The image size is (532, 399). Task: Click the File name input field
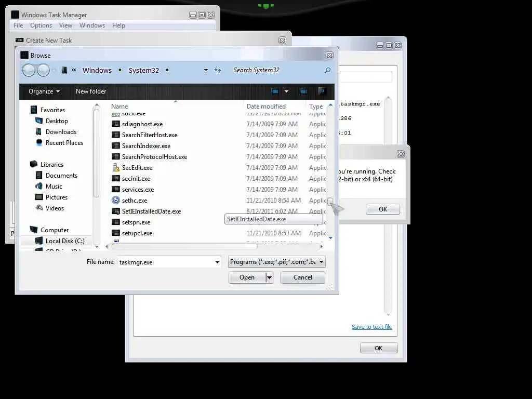[x=166, y=262]
